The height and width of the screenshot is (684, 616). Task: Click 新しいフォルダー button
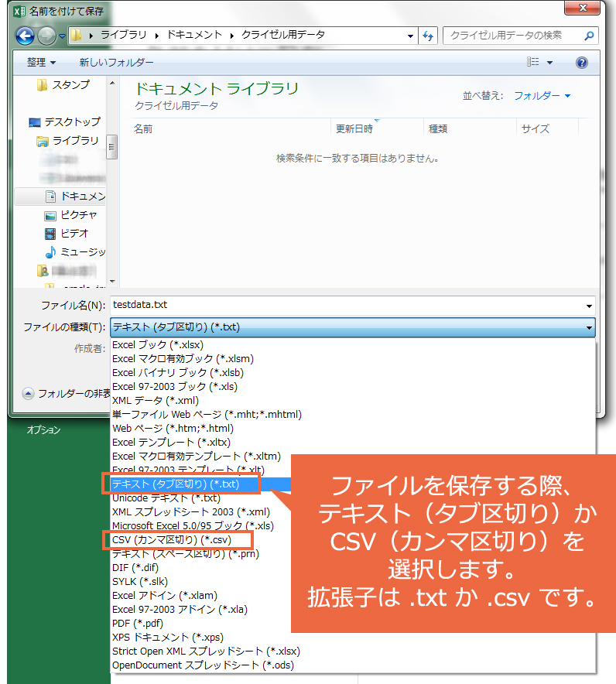coord(116,63)
